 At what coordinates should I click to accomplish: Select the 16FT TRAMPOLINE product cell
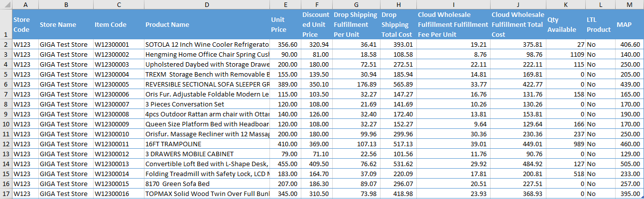point(207,144)
